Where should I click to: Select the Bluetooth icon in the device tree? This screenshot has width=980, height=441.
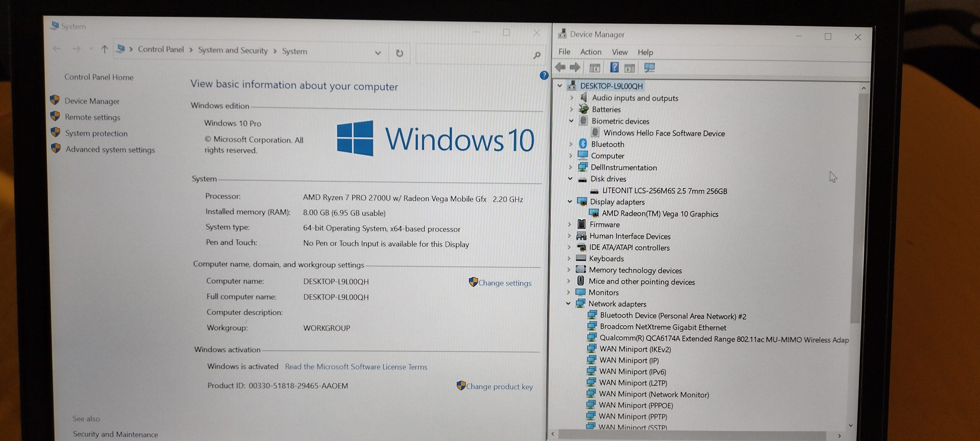(583, 144)
